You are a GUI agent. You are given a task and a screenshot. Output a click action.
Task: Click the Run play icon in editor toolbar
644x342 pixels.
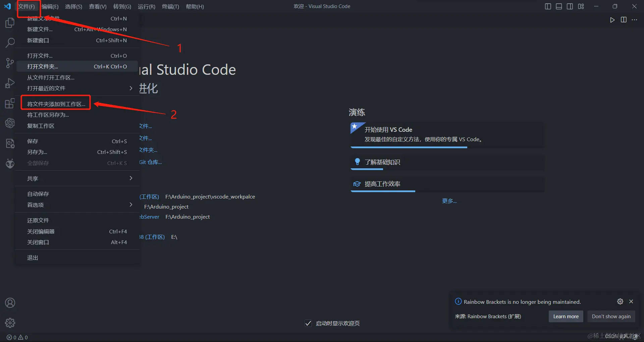(x=612, y=20)
